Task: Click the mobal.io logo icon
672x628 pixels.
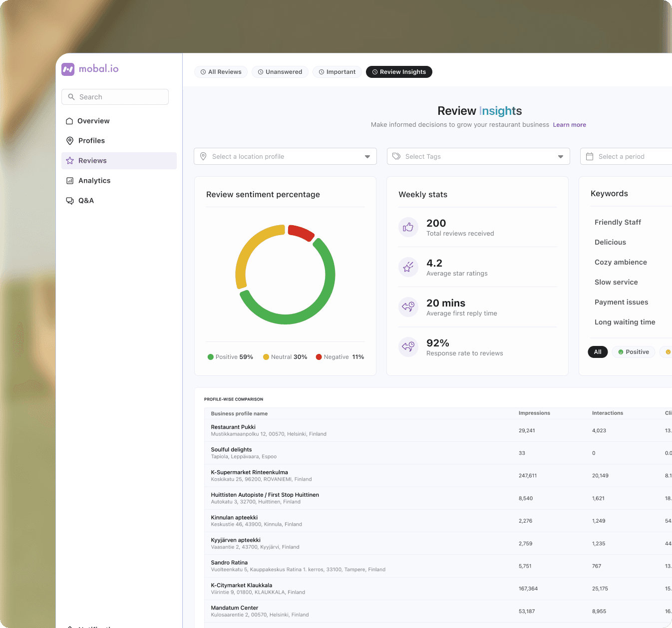Action: (68, 69)
